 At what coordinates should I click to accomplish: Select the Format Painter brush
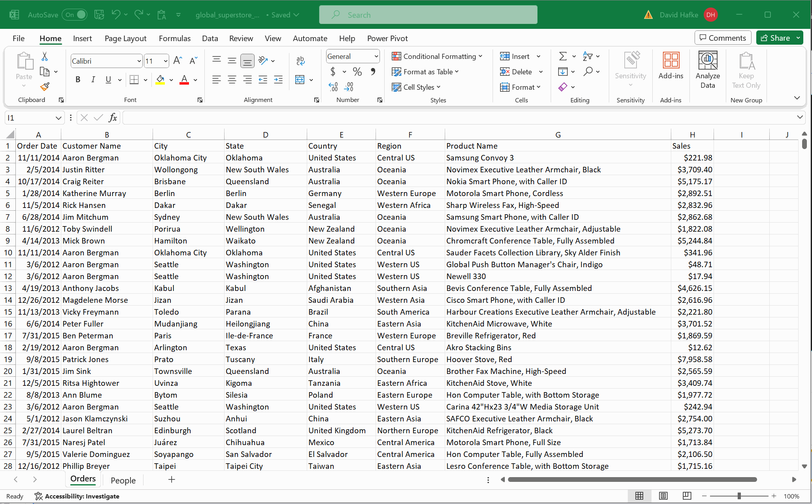click(45, 86)
